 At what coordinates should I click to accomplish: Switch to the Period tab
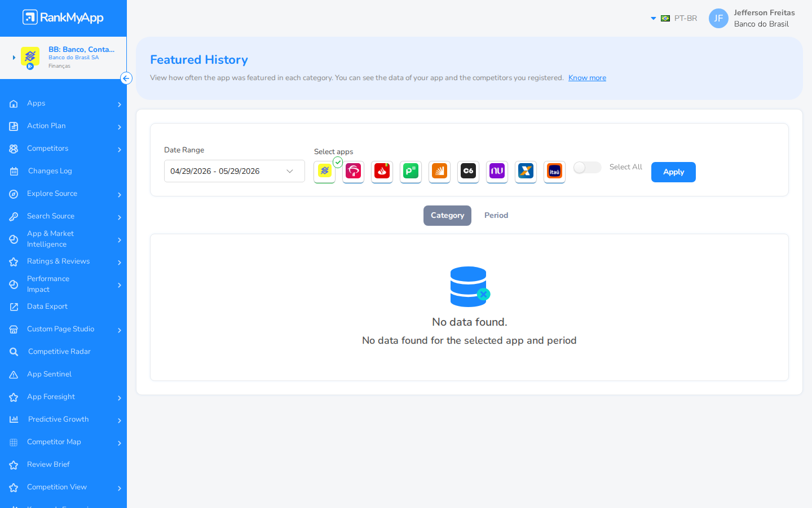pyautogui.click(x=496, y=216)
